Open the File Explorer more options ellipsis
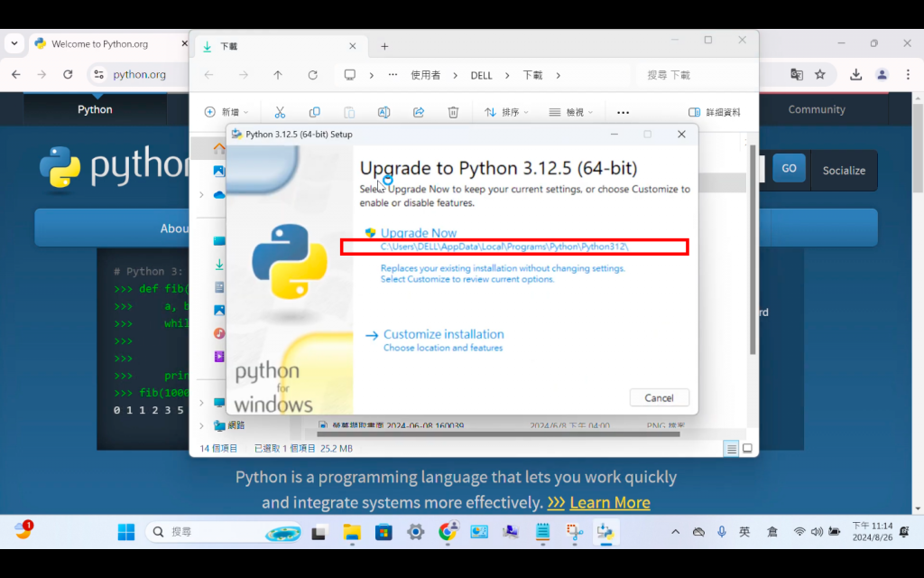The width and height of the screenshot is (924, 578). click(x=623, y=112)
